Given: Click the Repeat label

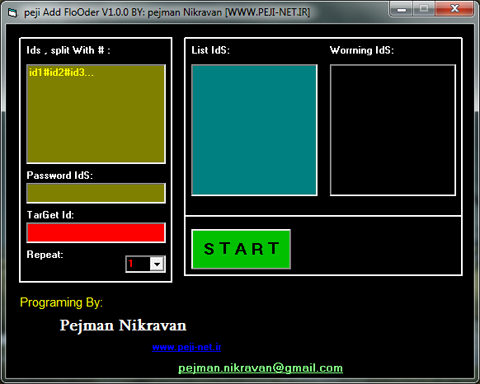Looking at the screenshot, I should 45,255.
